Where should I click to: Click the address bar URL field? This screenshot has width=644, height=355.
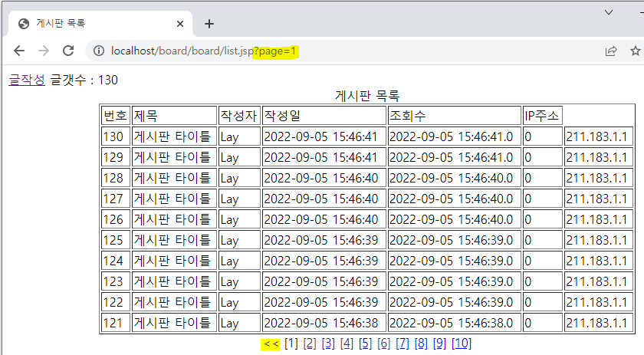click(345, 51)
